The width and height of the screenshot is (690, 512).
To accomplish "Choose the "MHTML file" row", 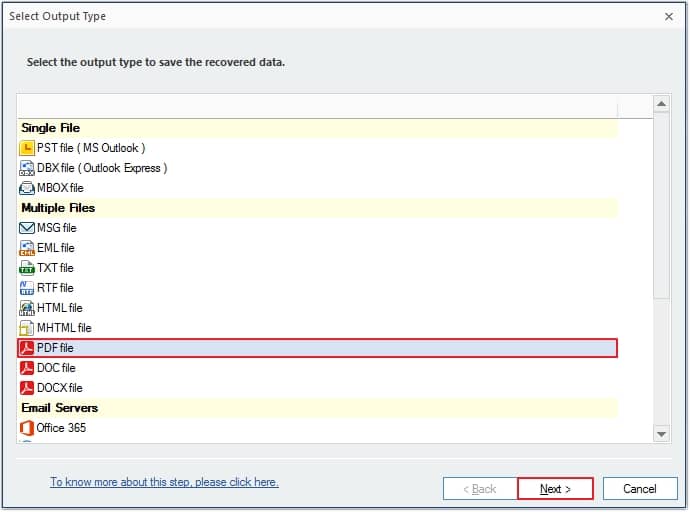I will pos(318,328).
